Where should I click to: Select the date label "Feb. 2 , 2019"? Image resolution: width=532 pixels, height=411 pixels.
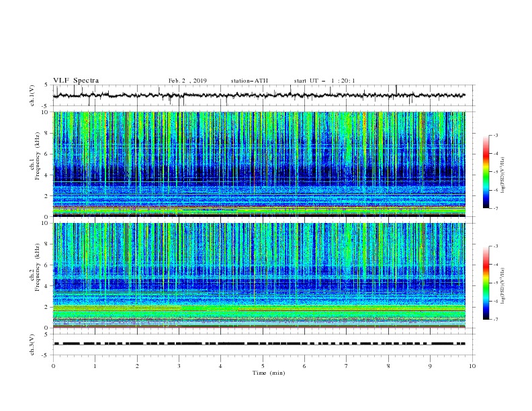[187, 81]
